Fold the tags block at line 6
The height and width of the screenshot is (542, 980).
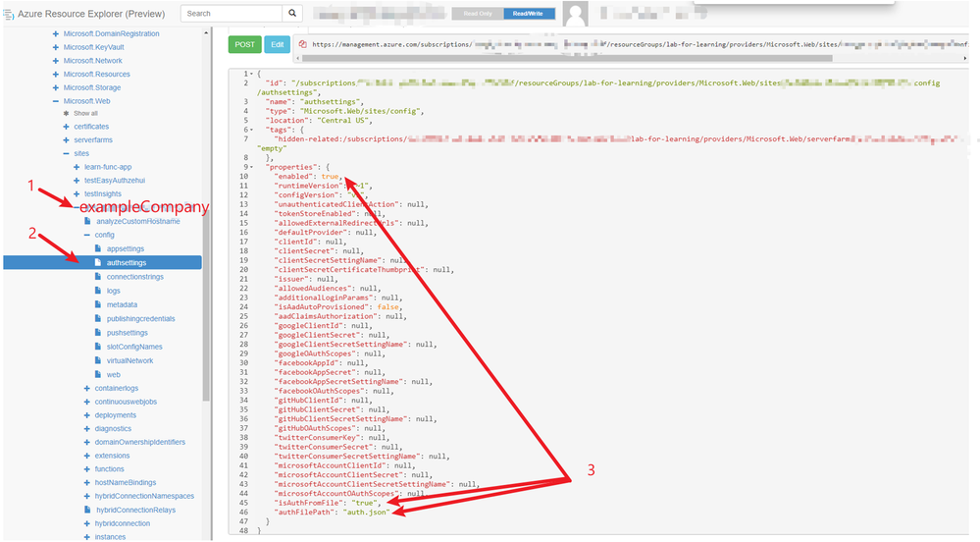[251, 130]
